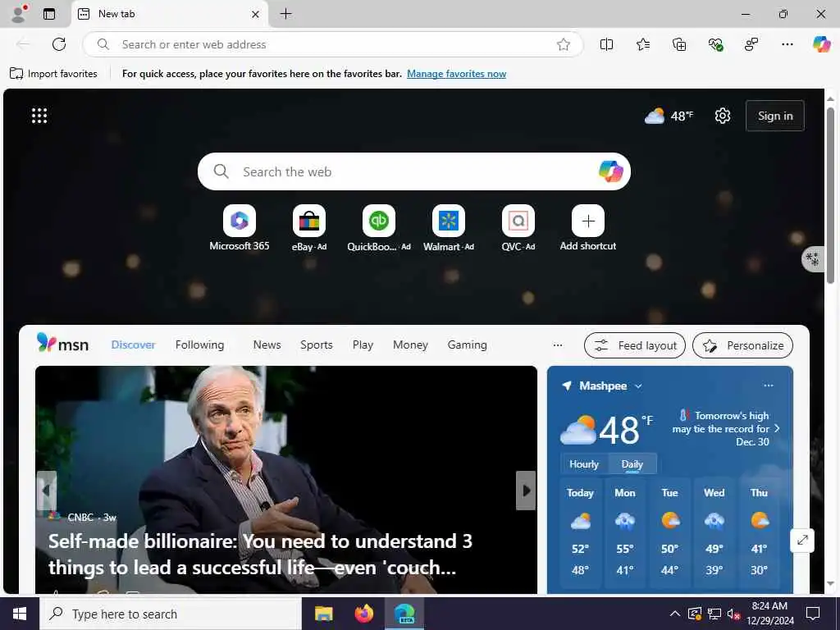
Task: Open page settings gear
Action: point(722,115)
